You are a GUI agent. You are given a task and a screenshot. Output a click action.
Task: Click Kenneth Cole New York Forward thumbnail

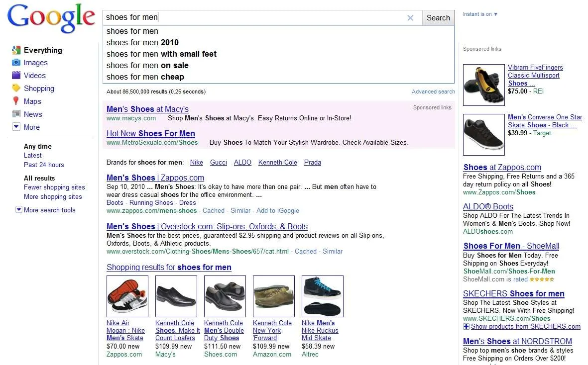(x=274, y=296)
